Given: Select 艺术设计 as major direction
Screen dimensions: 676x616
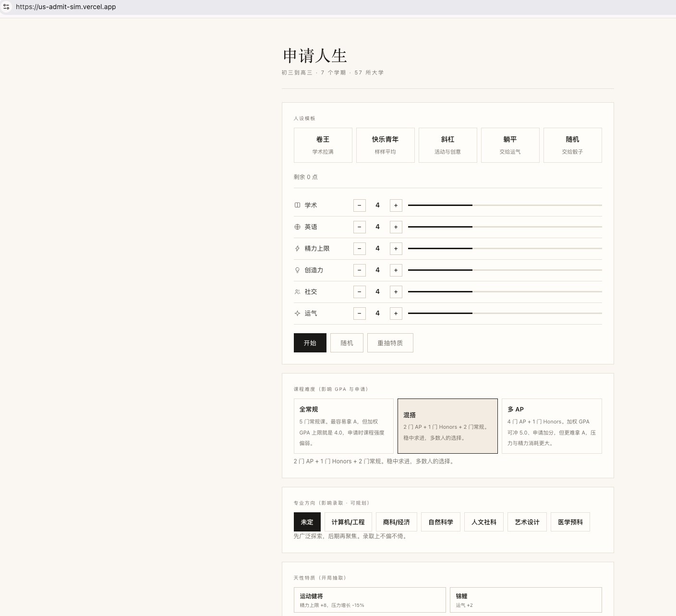Looking at the screenshot, I should tap(527, 522).
